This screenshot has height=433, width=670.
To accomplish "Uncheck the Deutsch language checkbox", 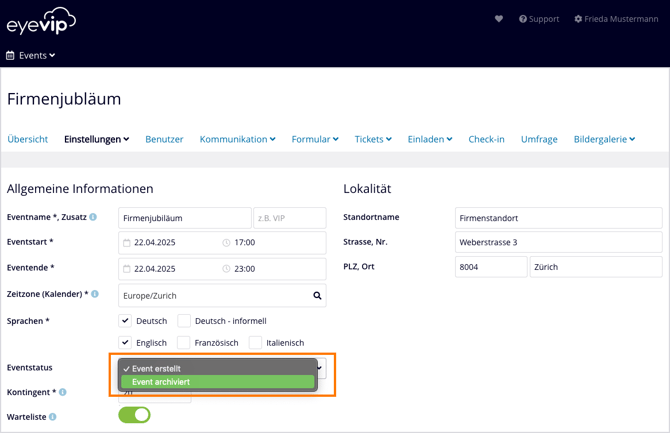I will (125, 321).
